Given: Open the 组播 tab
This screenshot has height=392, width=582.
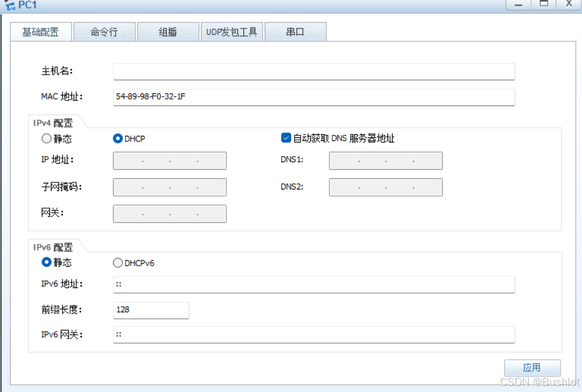Looking at the screenshot, I should point(168,32).
